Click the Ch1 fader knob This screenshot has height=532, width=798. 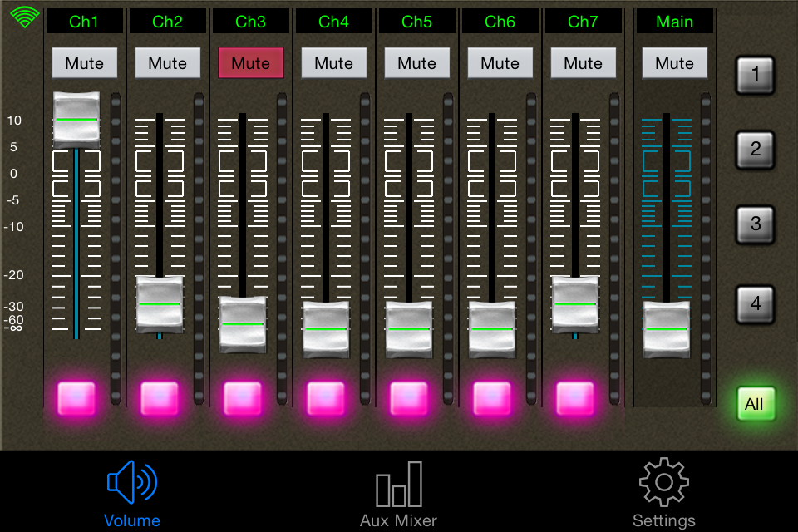(x=76, y=120)
